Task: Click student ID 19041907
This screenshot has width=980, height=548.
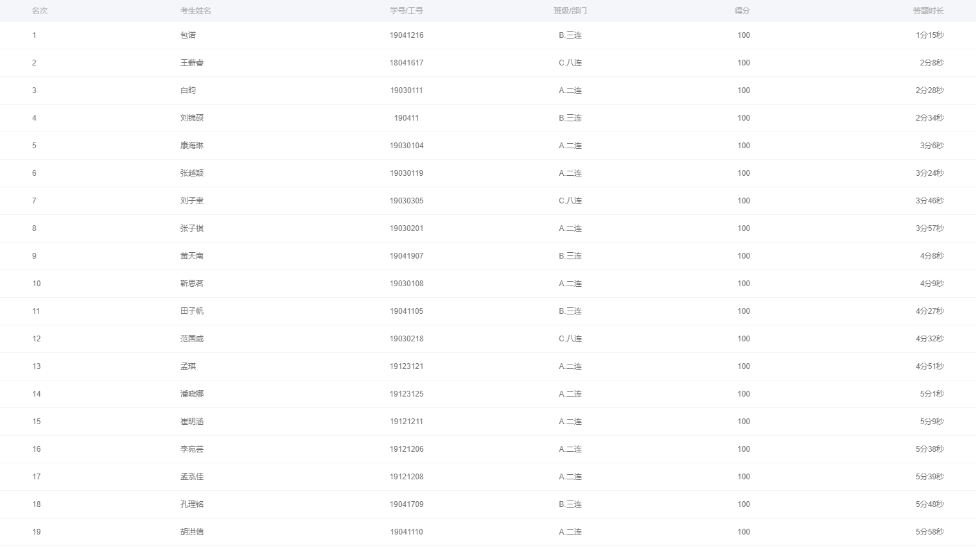Action: coord(407,256)
